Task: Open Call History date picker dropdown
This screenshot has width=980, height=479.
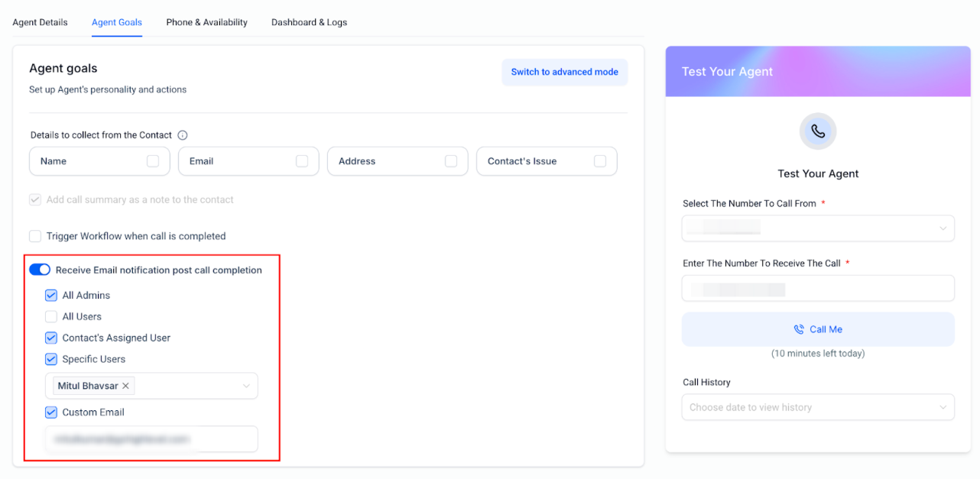Action: pos(818,407)
